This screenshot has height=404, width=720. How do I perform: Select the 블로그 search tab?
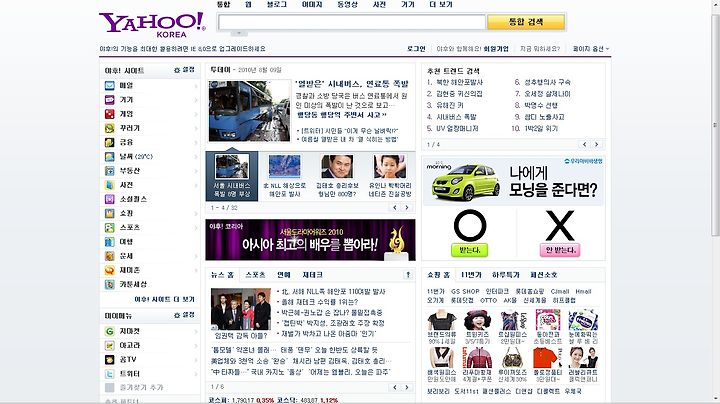(x=277, y=4)
